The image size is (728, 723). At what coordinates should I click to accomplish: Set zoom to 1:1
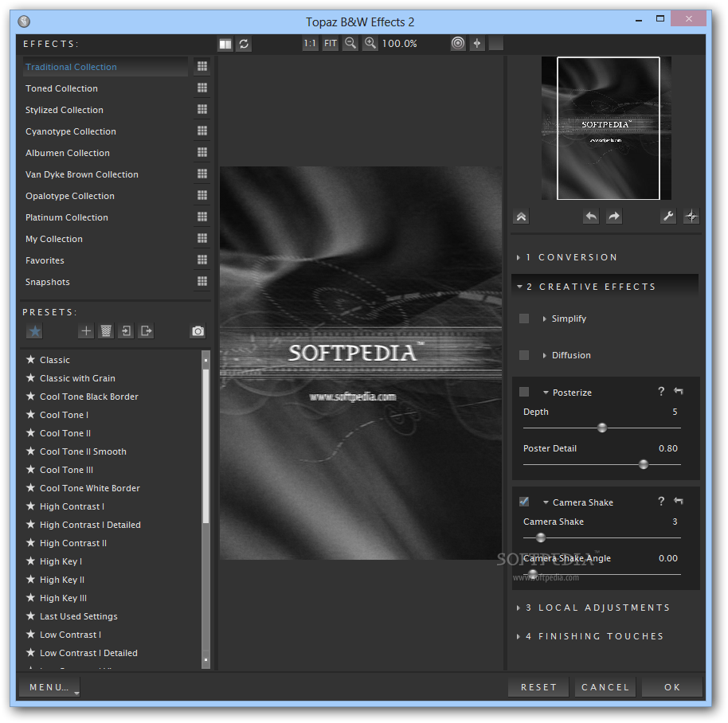[x=310, y=44]
